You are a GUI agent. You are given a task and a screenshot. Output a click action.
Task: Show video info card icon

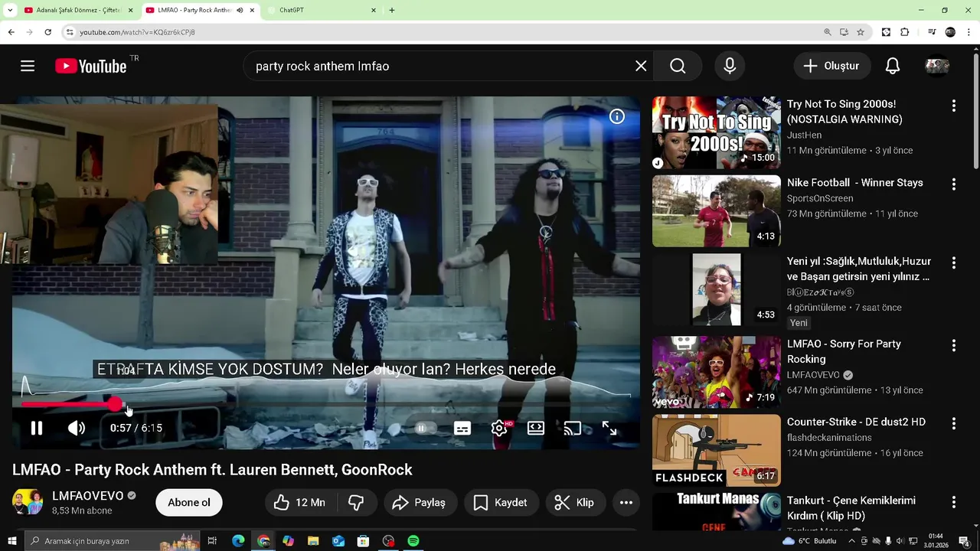coord(616,116)
